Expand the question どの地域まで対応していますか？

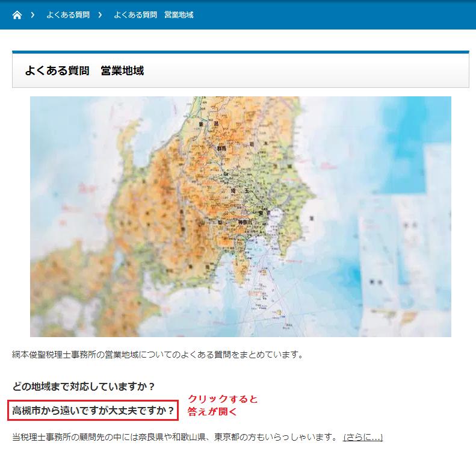click(84, 386)
